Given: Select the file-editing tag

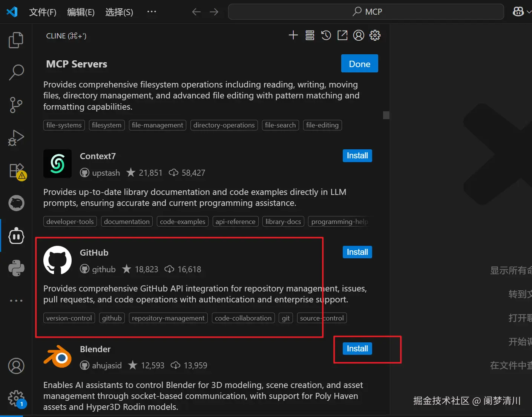Looking at the screenshot, I should coord(322,125).
